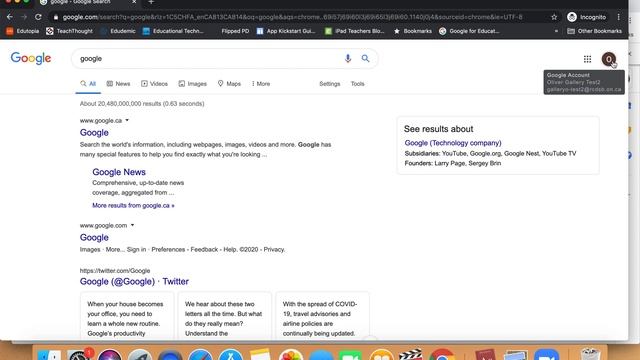Switch to Videos results tab
The height and width of the screenshot is (360, 640).
(x=154, y=84)
